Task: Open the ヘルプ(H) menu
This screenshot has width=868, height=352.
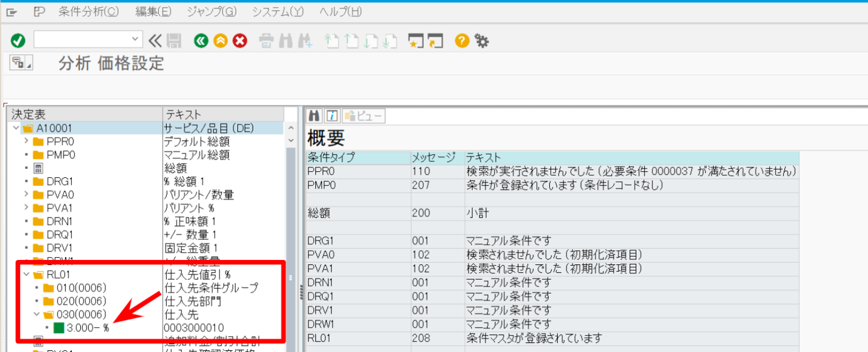Action: (x=340, y=11)
